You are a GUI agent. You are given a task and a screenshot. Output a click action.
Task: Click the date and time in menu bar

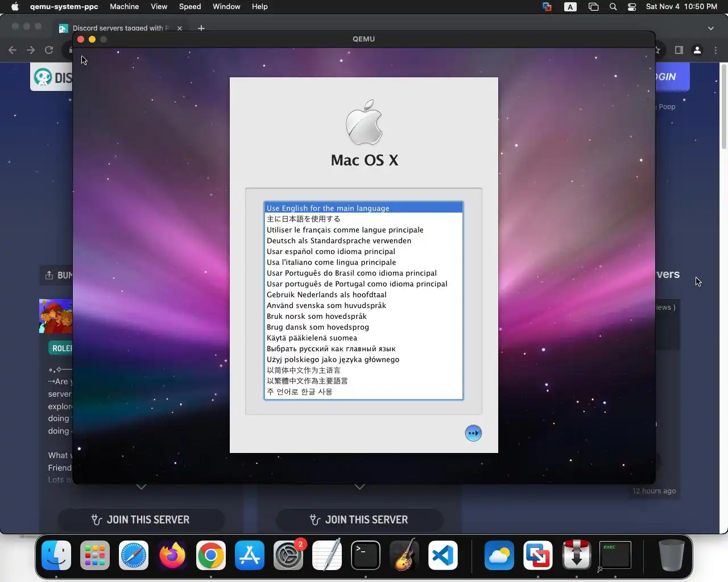pos(681,7)
